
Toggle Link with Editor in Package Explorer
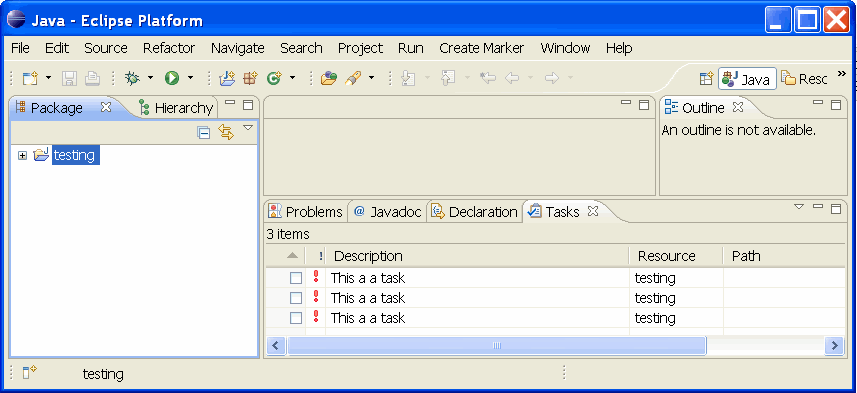point(226,132)
